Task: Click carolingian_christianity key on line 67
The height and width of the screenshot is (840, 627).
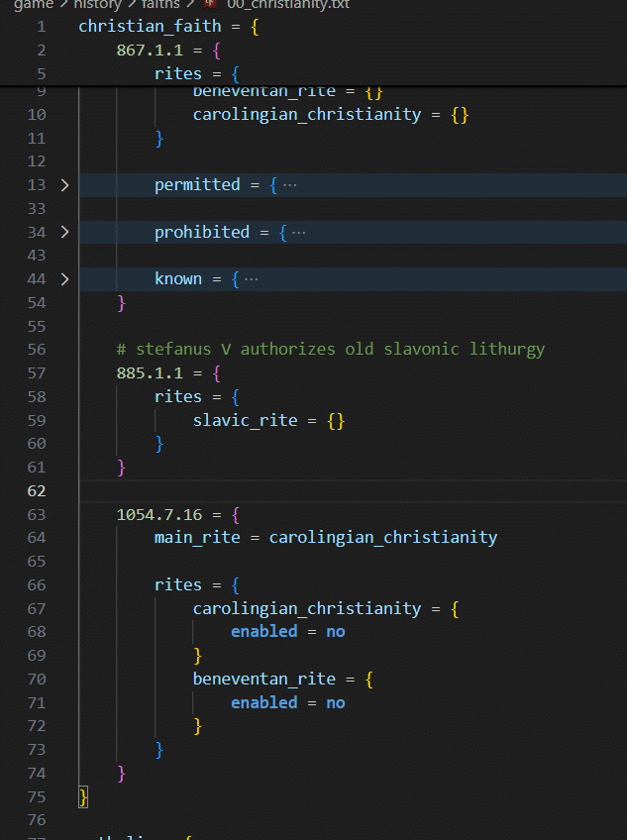Action: [x=307, y=609]
